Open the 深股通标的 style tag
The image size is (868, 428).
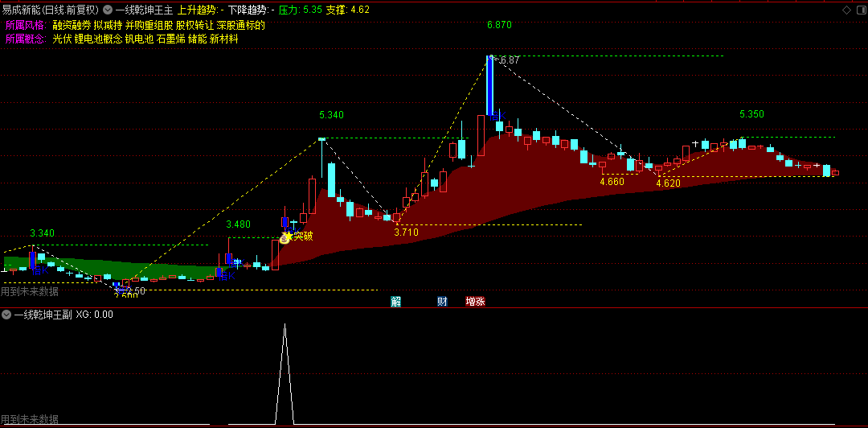tap(241, 25)
